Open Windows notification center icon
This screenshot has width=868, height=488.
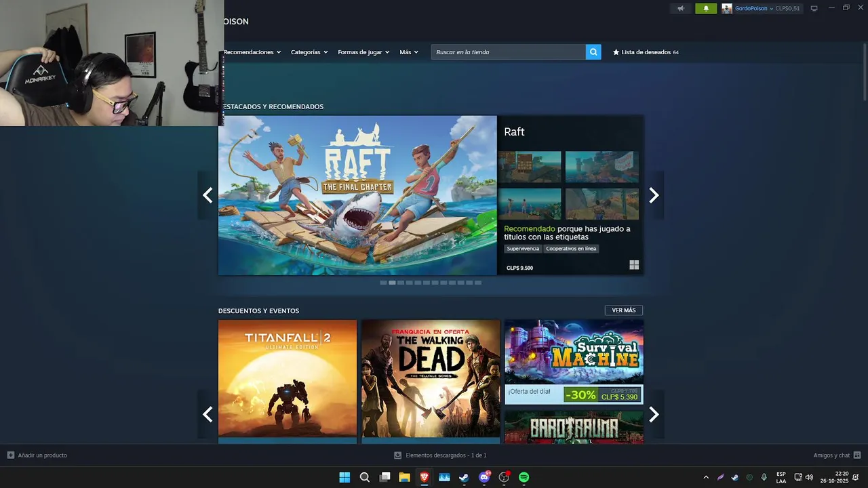(x=856, y=477)
